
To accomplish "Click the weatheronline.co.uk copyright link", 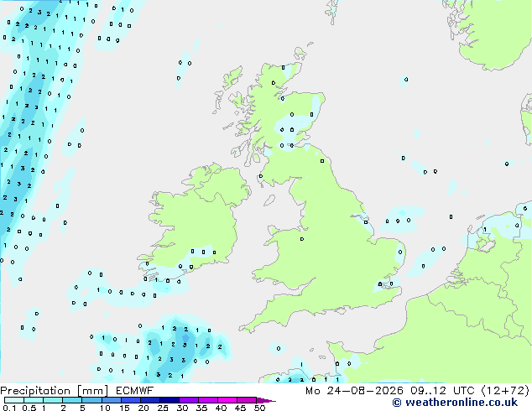I will 455,403.
